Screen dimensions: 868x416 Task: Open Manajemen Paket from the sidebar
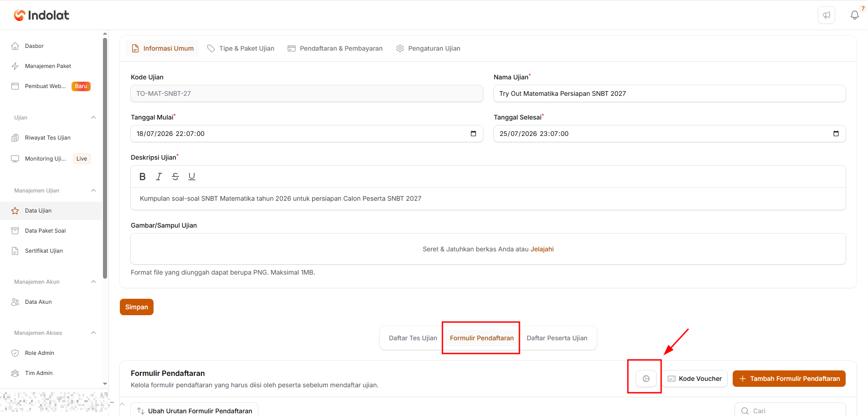[x=51, y=66]
